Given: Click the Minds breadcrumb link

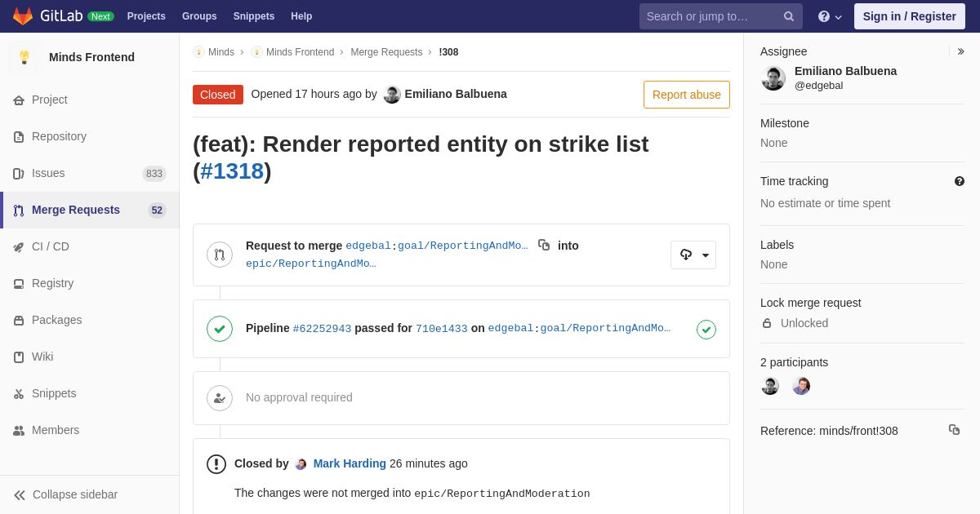Looking at the screenshot, I should 221,52.
